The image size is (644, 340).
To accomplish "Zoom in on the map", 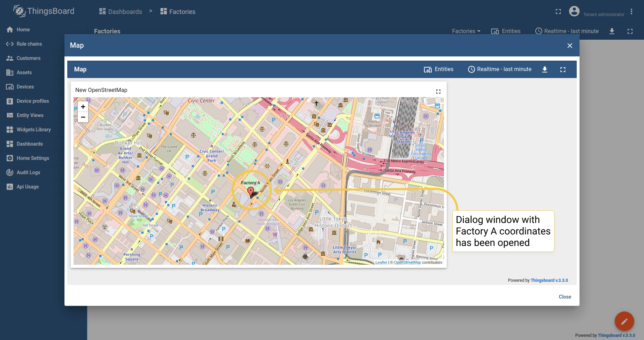I will tap(83, 107).
